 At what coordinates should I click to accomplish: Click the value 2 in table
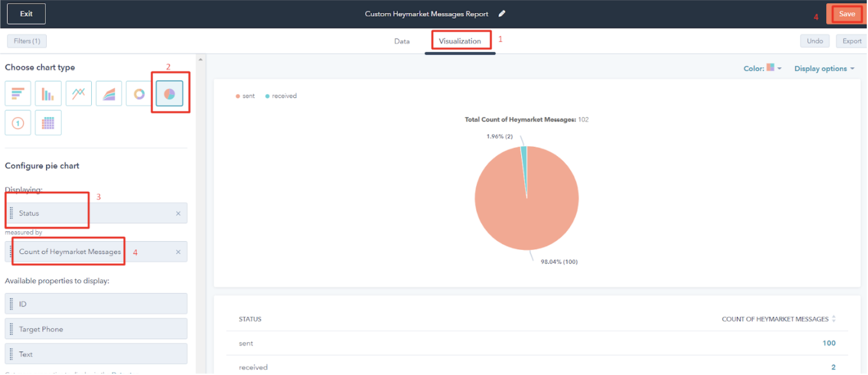tap(834, 367)
